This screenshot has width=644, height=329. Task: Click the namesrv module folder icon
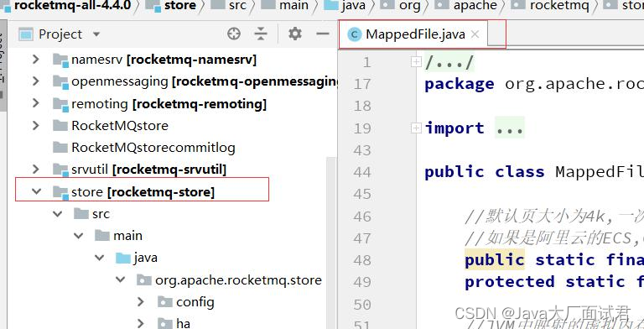pyautogui.click(x=60, y=60)
